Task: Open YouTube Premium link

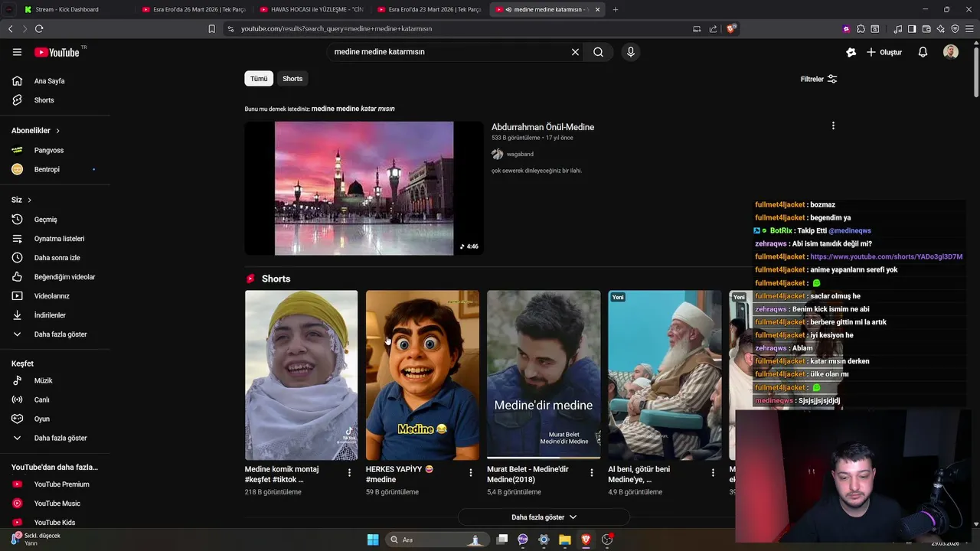Action: coord(61,484)
